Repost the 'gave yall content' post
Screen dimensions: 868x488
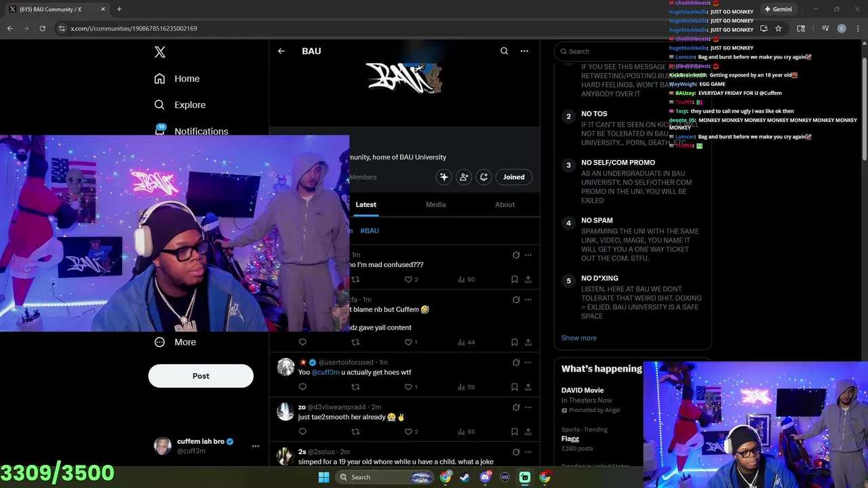[355, 342]
